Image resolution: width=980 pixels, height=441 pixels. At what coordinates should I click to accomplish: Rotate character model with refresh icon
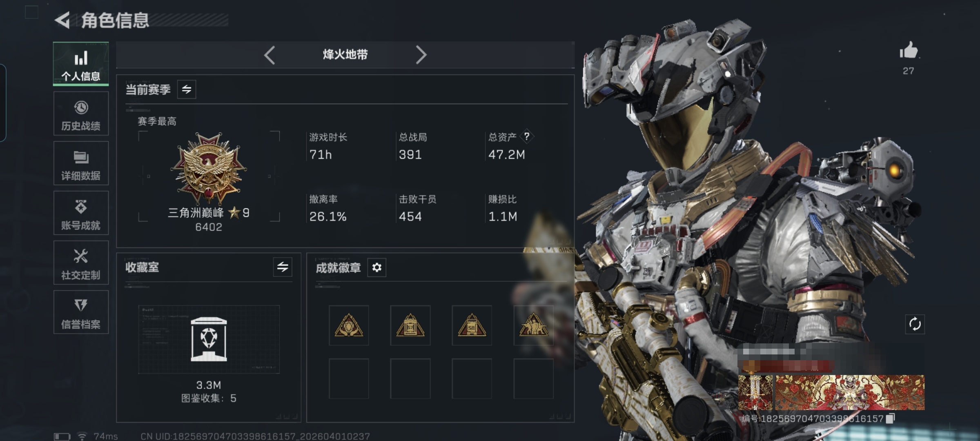[915, 325]
